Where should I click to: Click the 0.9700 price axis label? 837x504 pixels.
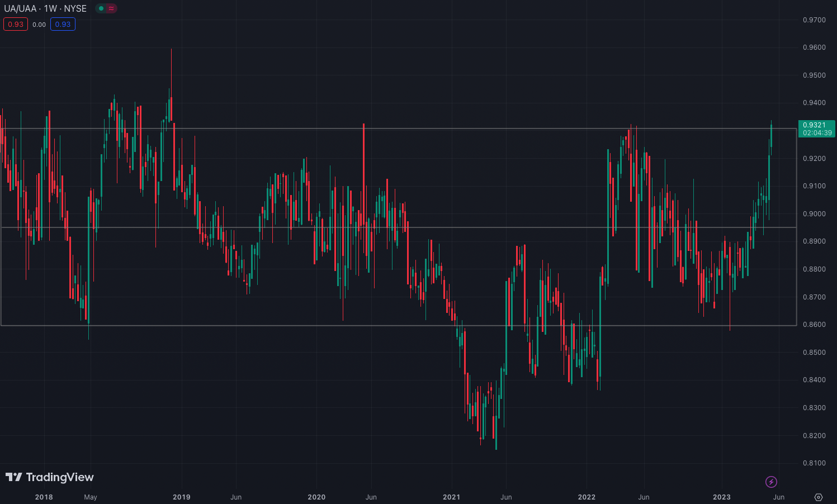point(814,20)
